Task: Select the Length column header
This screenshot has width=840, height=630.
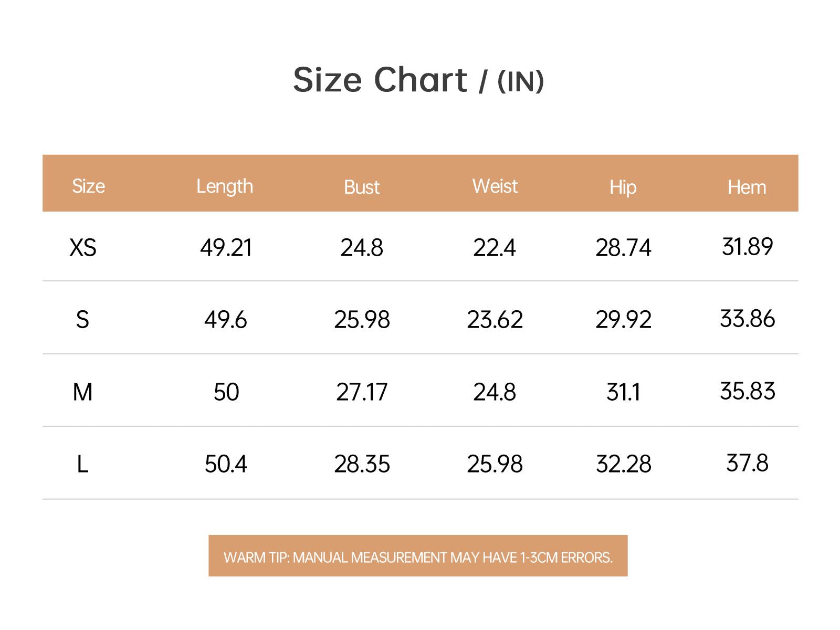Action: 225,186
